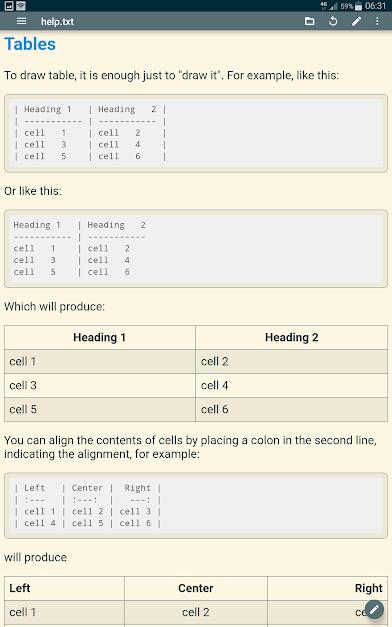Viewport: 392px width, 627px height.
Task: Tap the pencil edit icon in toolbar
Action: pos(356,21)
